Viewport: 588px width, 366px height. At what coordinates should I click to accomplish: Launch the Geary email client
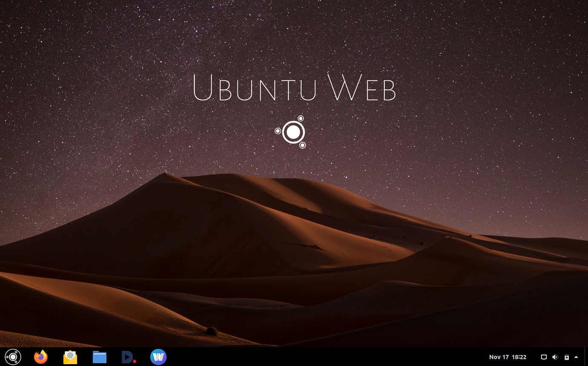70,357
